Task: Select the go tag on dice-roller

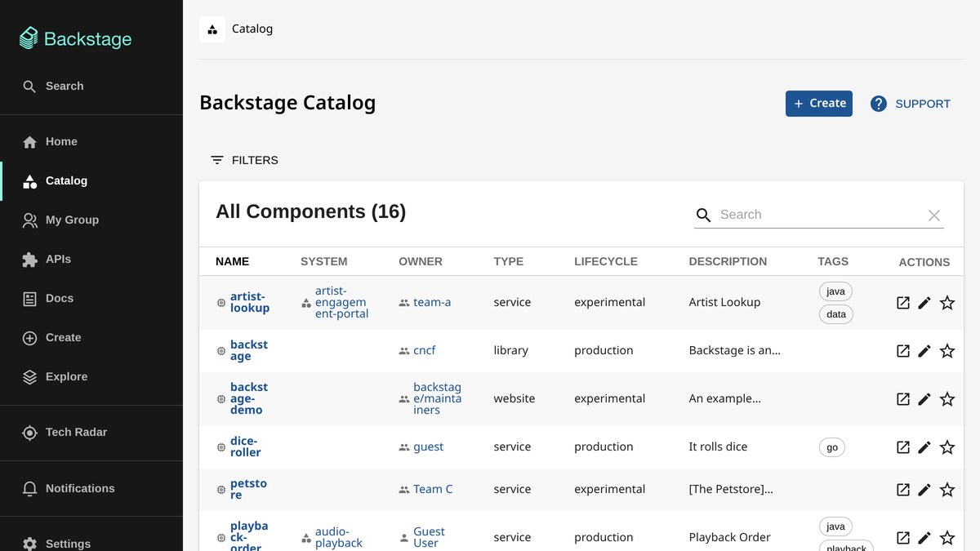Action: click(x=832, y=447)
